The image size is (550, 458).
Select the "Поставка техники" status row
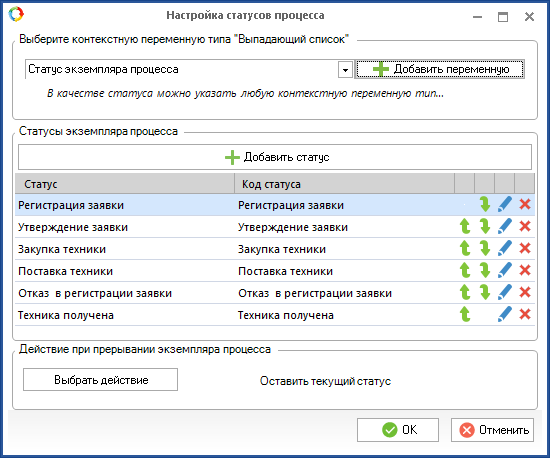[x=275, y=271]
